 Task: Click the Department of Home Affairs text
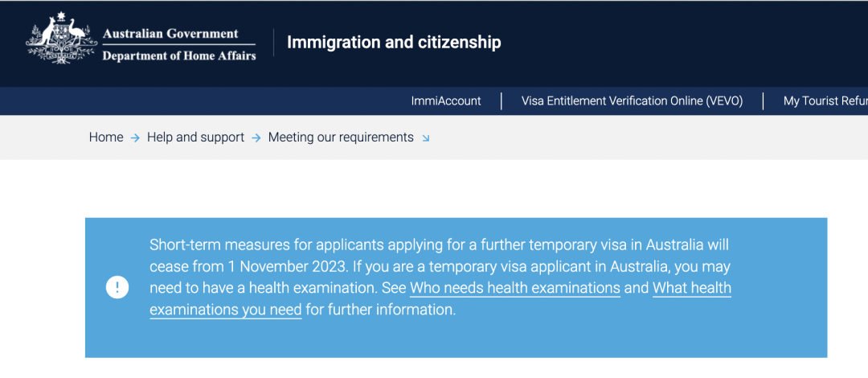pos(179,55)
